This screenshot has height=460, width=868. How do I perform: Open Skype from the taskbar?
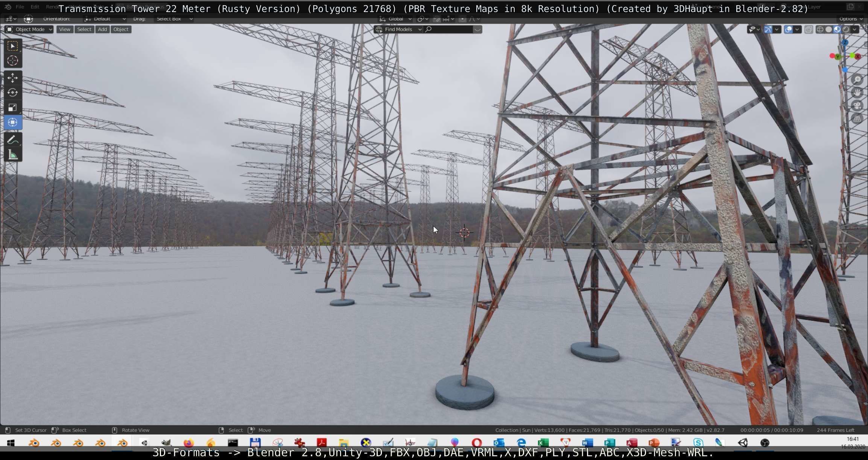[698, 443]
